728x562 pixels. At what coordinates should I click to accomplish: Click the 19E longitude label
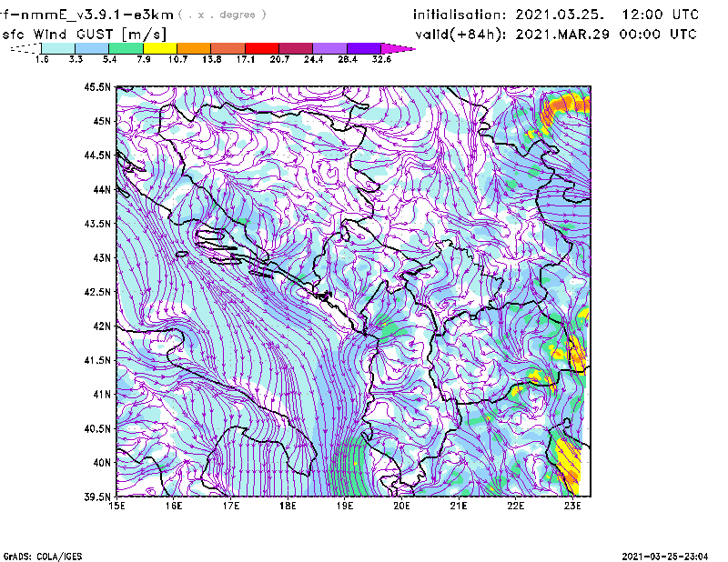coord(345,506)
